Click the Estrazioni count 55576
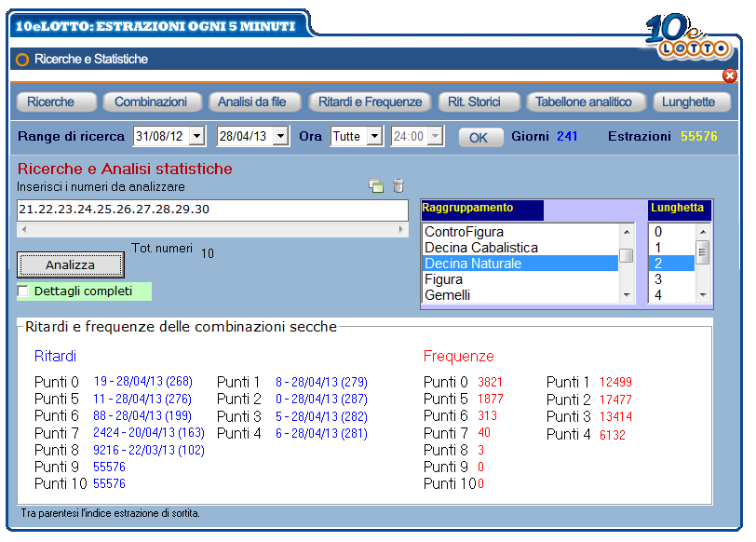Screen dimensions: 756x542 click(x=699, y=137)
